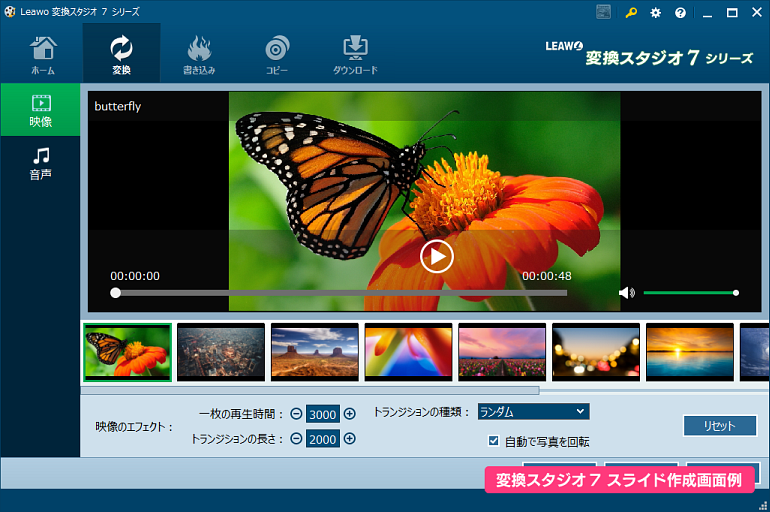Open the トランジションの種類 ランダム dropdown
770x512 pixels.
point(533,411)
